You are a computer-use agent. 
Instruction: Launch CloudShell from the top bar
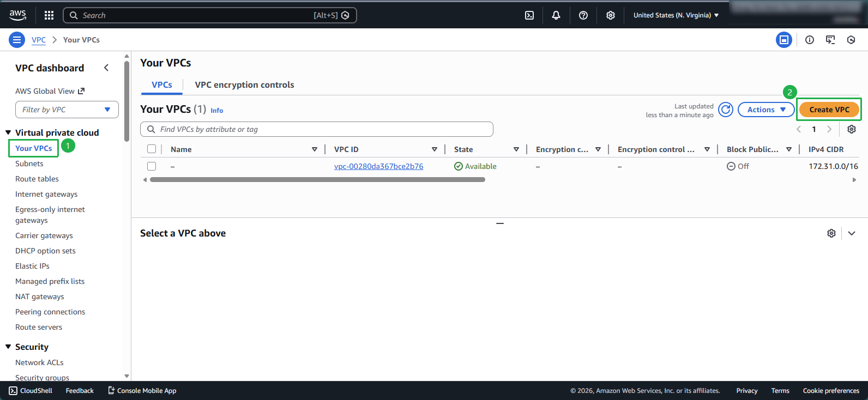point(529,15)
